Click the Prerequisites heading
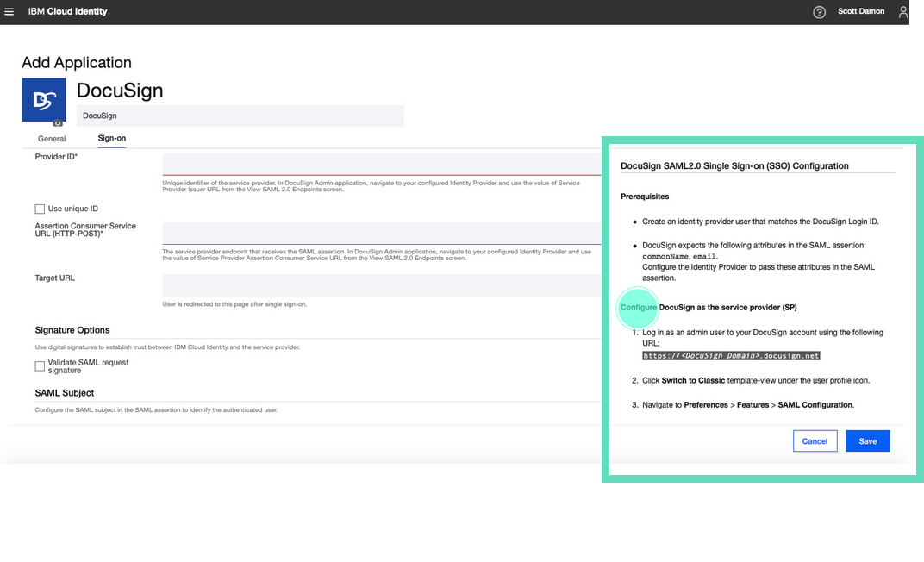The height and width of the screenshot is (562, 924). (645, 197)
